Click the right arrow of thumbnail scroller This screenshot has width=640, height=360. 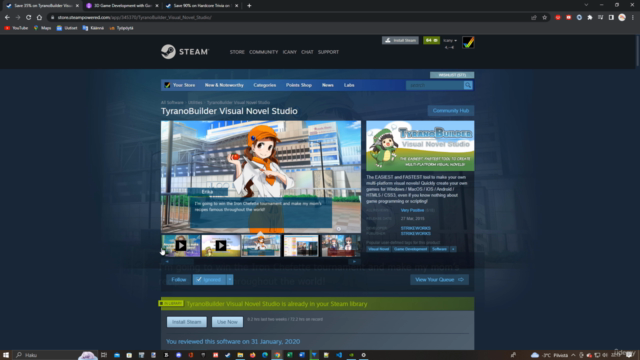click(x=354, y=261)
